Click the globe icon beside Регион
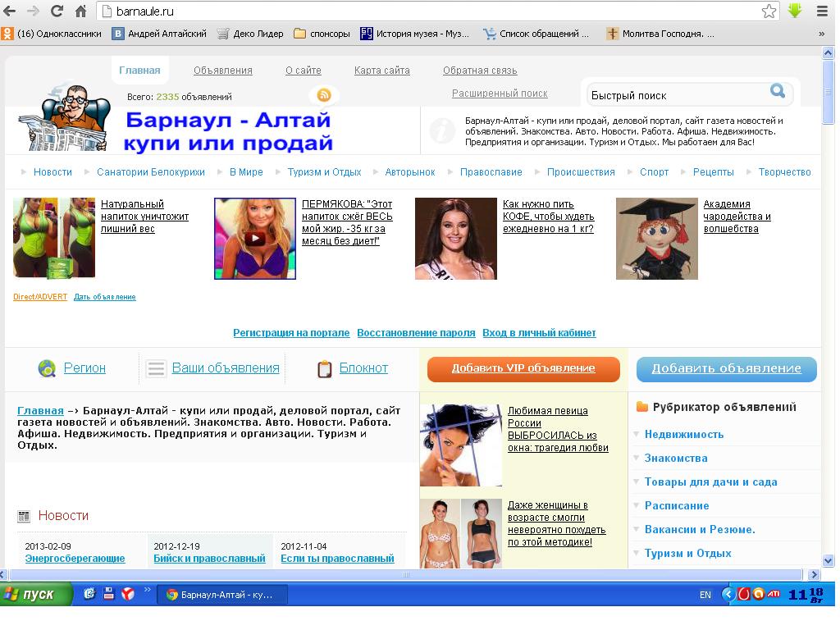 [x=47, y=368]
